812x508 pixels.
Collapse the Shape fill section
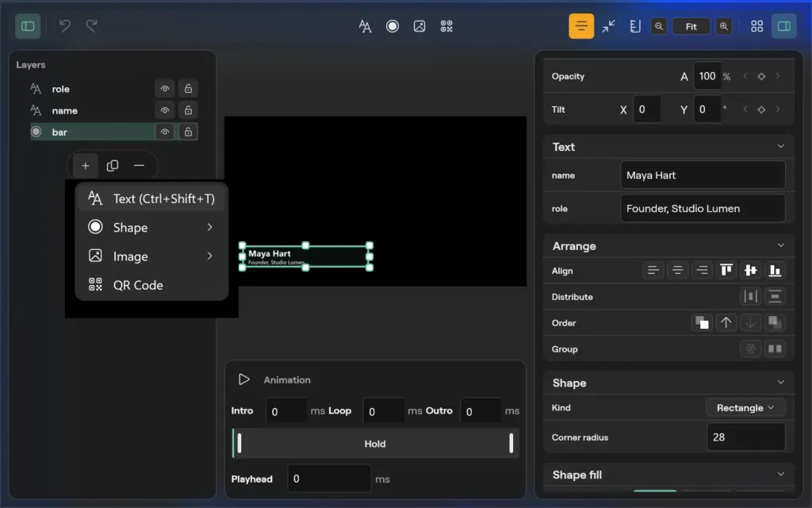click(x=780, y=475)
